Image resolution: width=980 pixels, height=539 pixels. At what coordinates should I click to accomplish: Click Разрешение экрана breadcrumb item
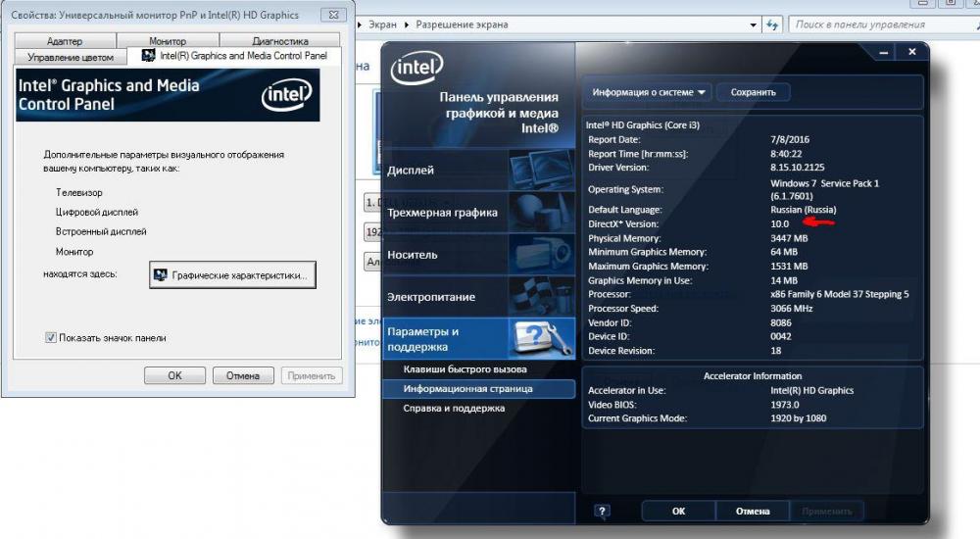click(462, 24)
